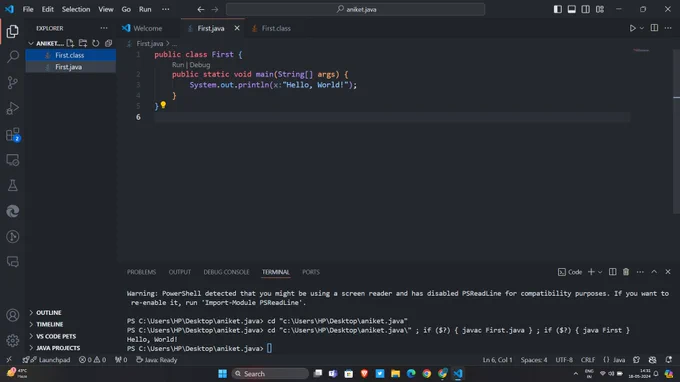This screenshot has height=382, width=680.
Task: Switch to PORTS panel tab
Action: pos(311,272)
